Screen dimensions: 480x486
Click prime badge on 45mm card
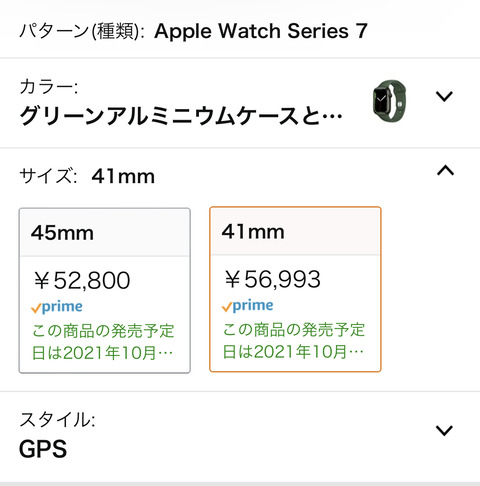[57, 307]
